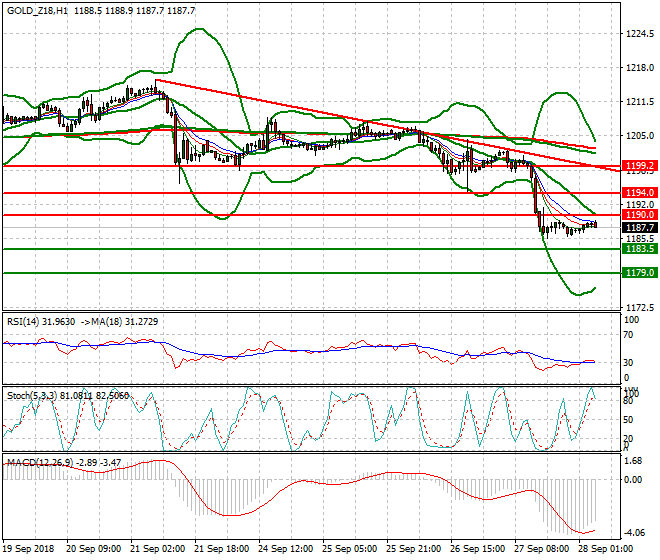Click the 1224.5 price axis value
Viewport: 660px width, 560px height.
click(x=638, y=34)
